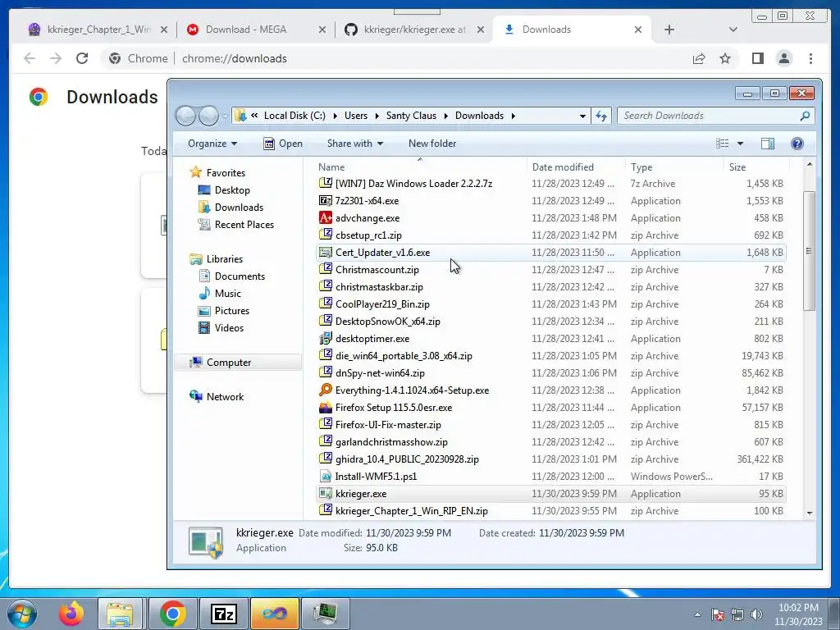Viewport: 840px width, 630px height.
Task: Select Computer in the navigation pane
Action: (238, 363)
